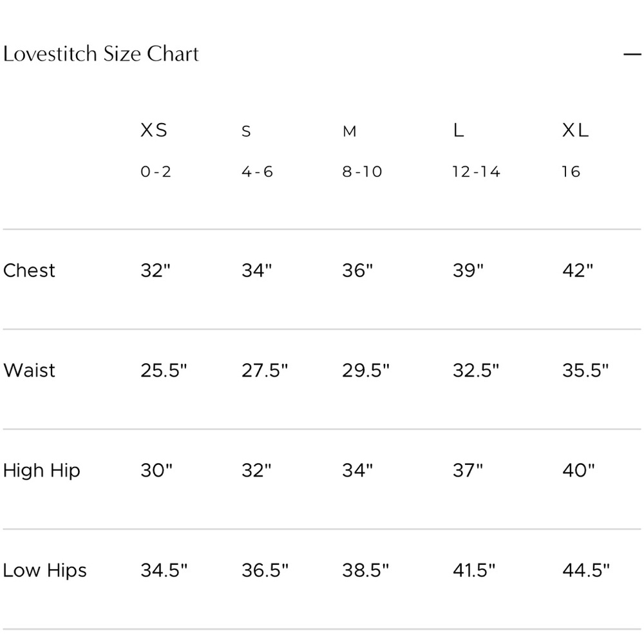Click the High Hip row label
This screenshot has height=644, width=644.
tap(41, 471)
